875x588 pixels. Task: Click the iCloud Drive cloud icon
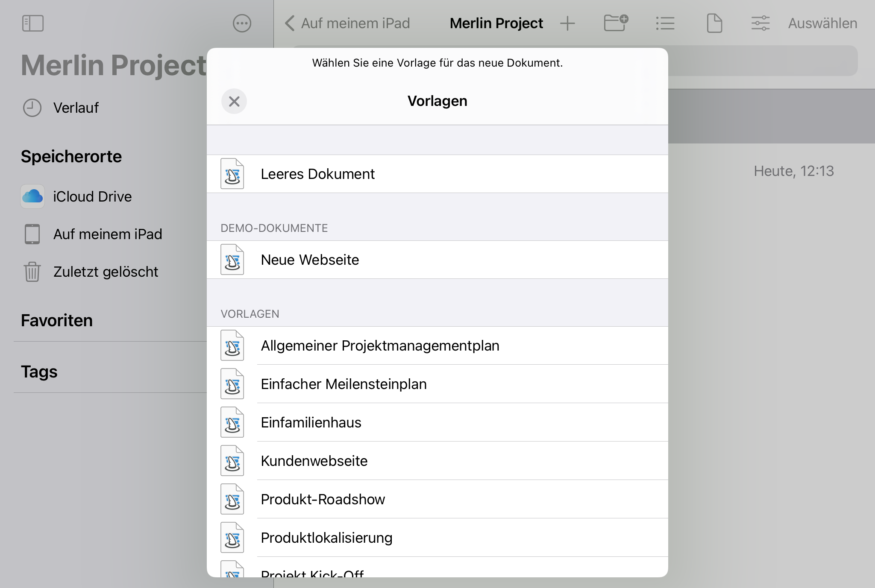[32, 196]
